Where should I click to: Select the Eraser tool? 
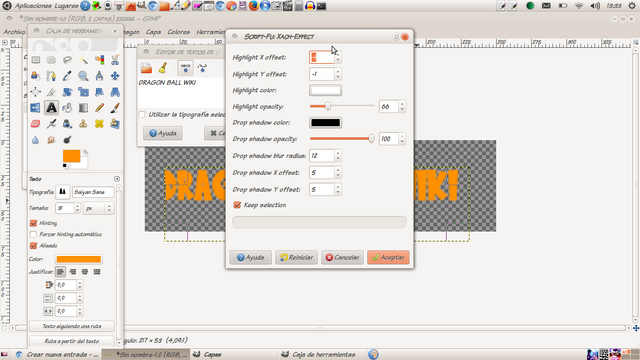[x=36, y=124]
